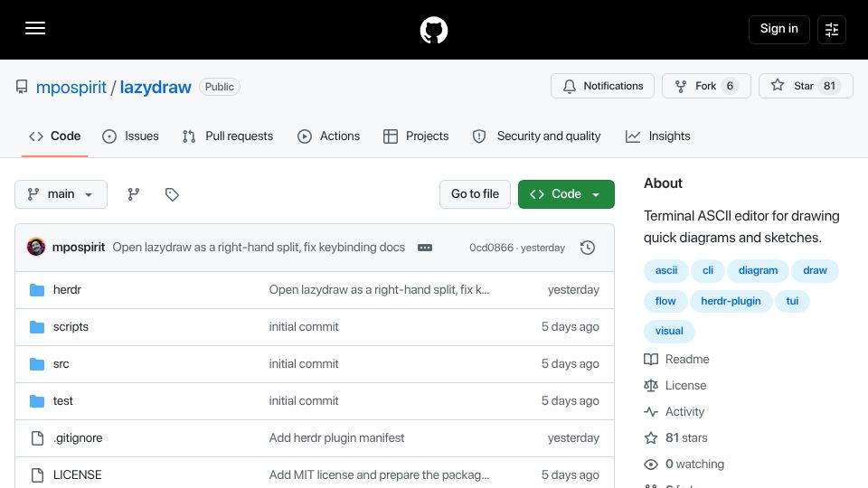Open 'Add MIT license' commit link

379,475
